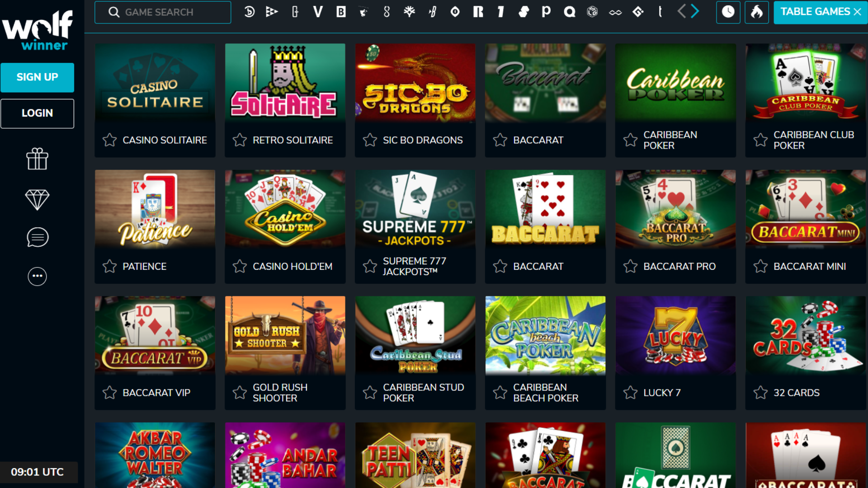The width and height of the screenshot is (868, 488).
Task: Favorite Casino Solitaire with its star
Action: [x=109, y=140]
